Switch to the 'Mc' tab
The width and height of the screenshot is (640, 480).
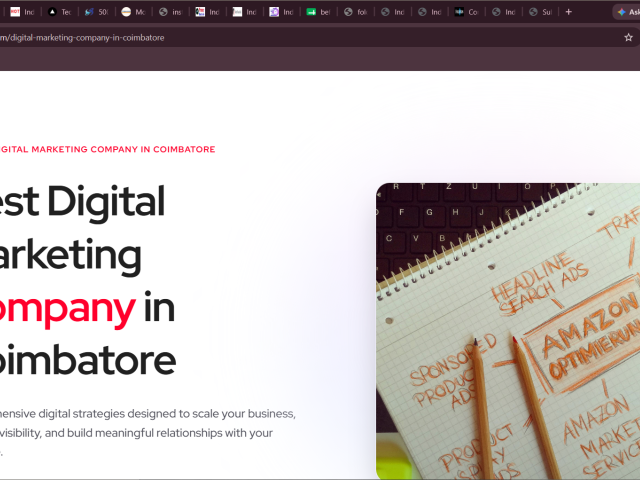133,12
